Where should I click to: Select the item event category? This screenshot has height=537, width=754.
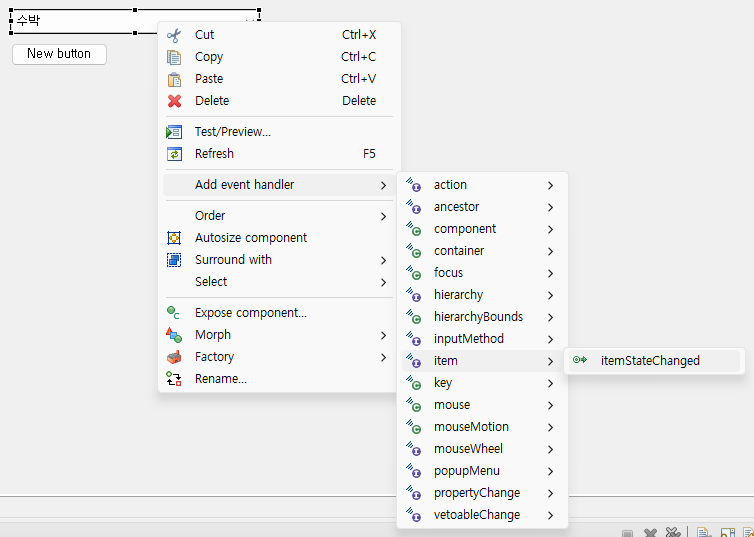(x=482, y=361)
